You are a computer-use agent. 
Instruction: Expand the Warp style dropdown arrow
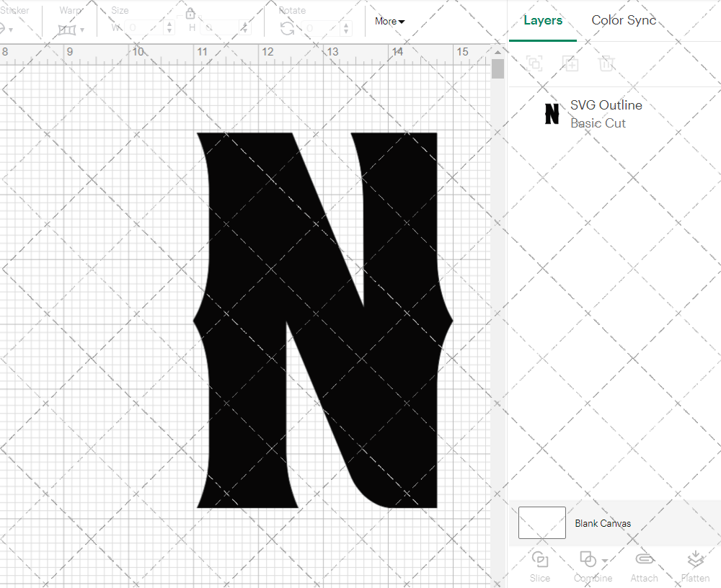(81, 29)
